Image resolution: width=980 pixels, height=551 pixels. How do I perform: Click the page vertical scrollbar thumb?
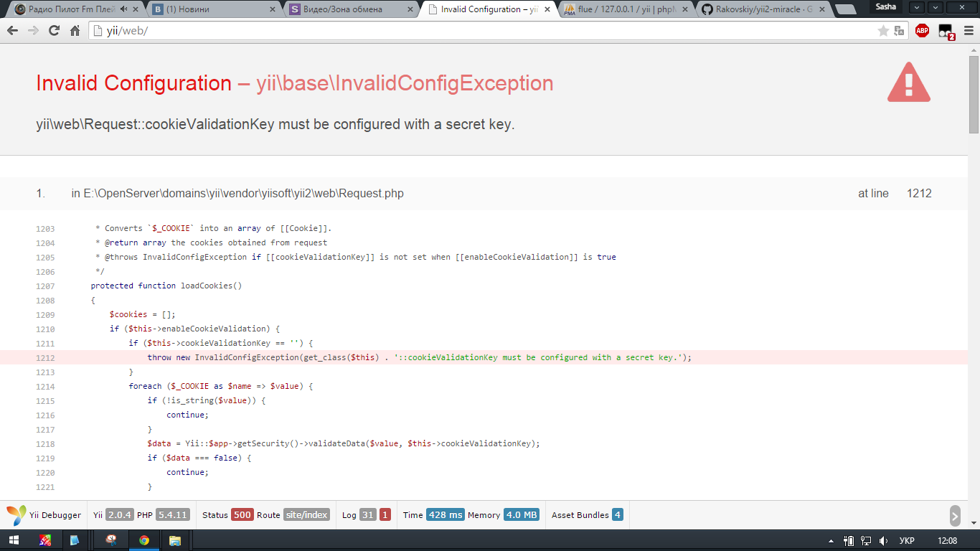point(974,93)
